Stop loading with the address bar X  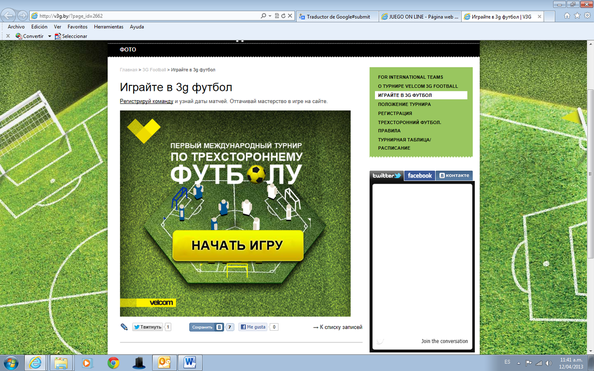click(x=290, y=16)
